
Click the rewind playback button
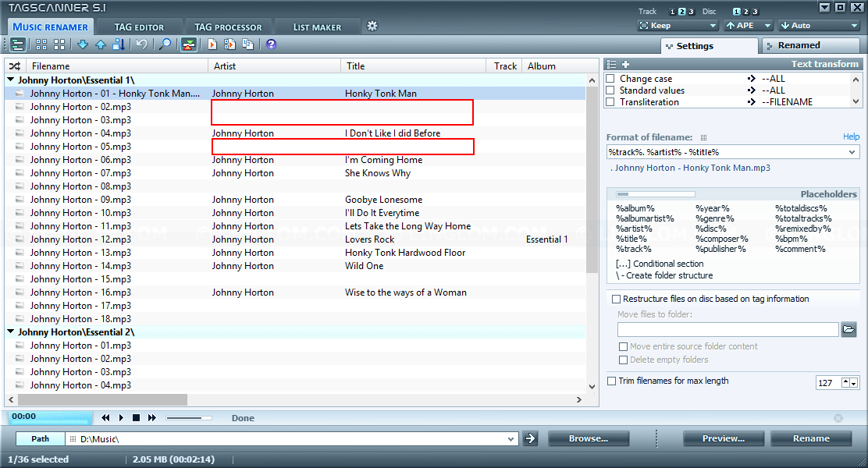coord(105,418)
